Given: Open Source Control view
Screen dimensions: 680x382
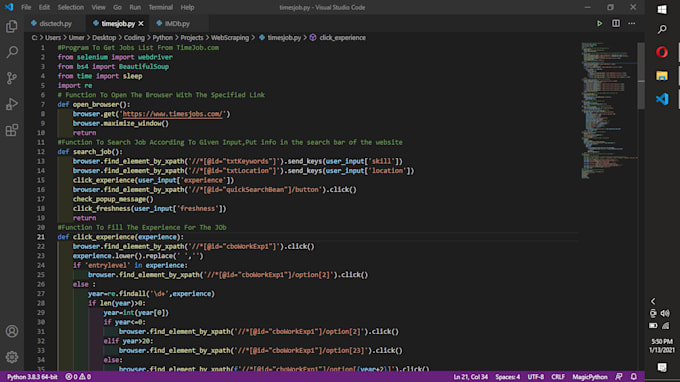Looking at the screenshot, I should coord(12,78).
